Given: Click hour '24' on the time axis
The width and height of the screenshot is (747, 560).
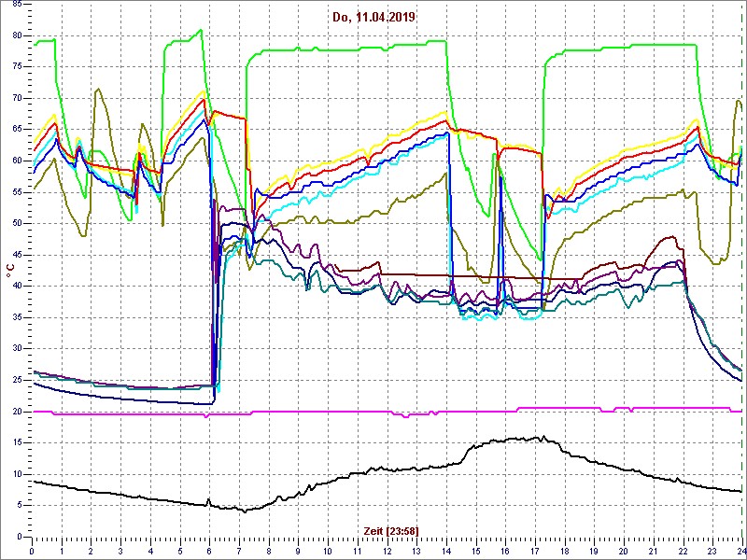Looking at the screenshot, I should tap(740, 549).
